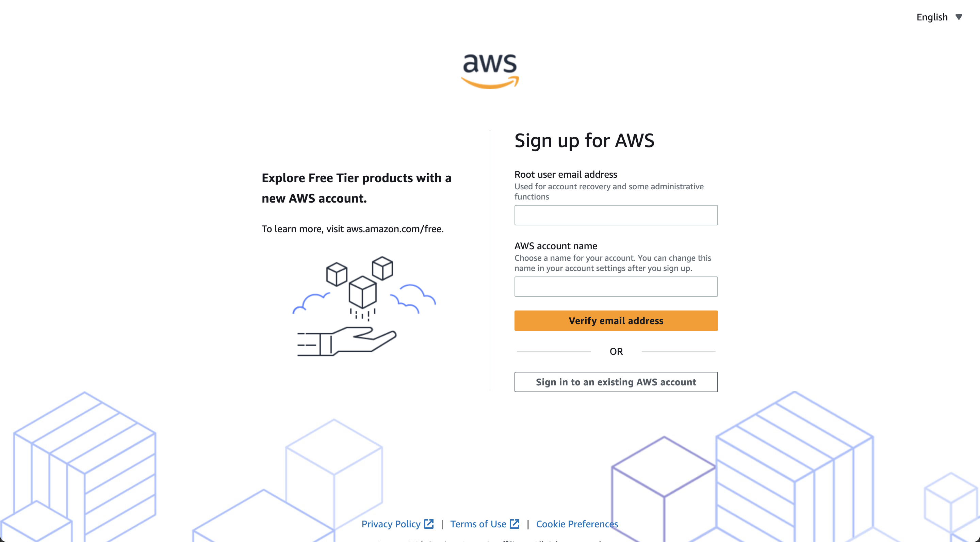
Task: Click the Root user email address input field
Action: tap(616, 214)
